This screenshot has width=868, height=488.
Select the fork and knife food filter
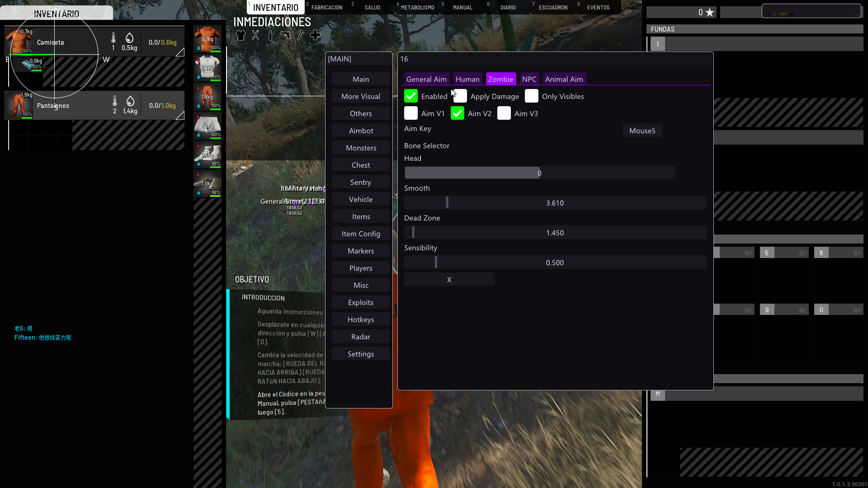click(x=255, y=35)
